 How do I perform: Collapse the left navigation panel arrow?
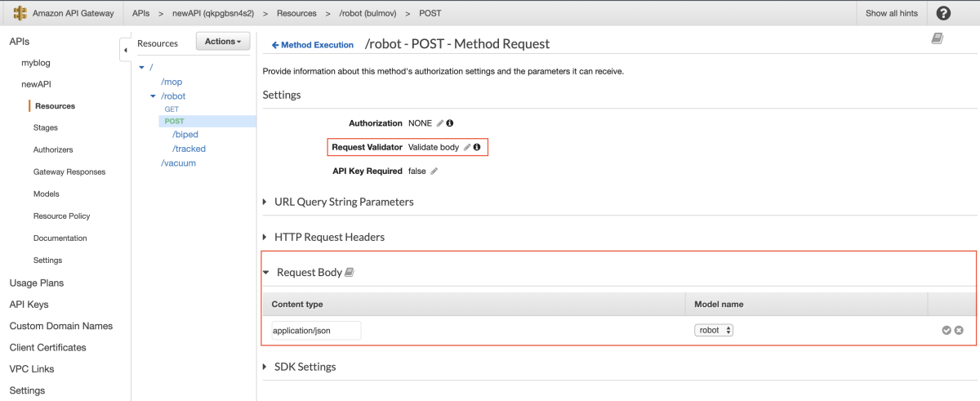[126, 51]
